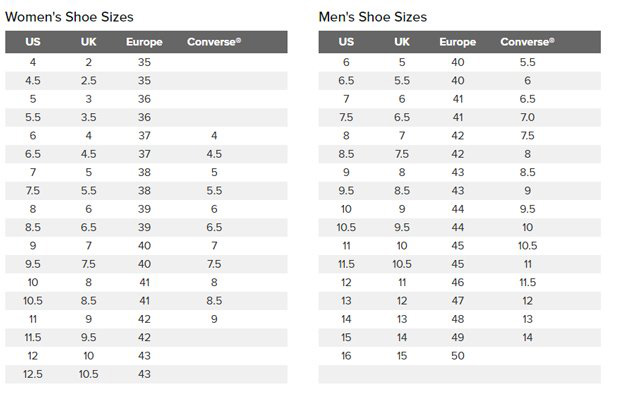Click the Europe header in men's table

point(458,42)
